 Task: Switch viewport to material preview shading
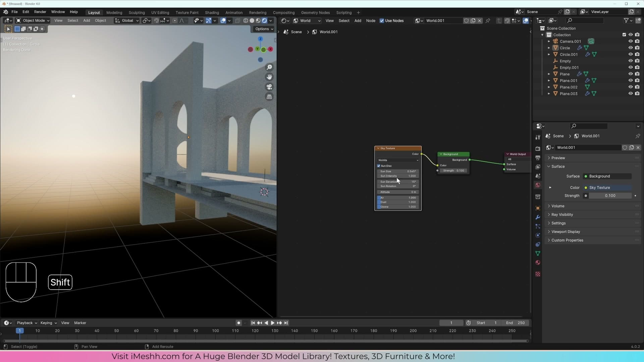coord(258,21)
